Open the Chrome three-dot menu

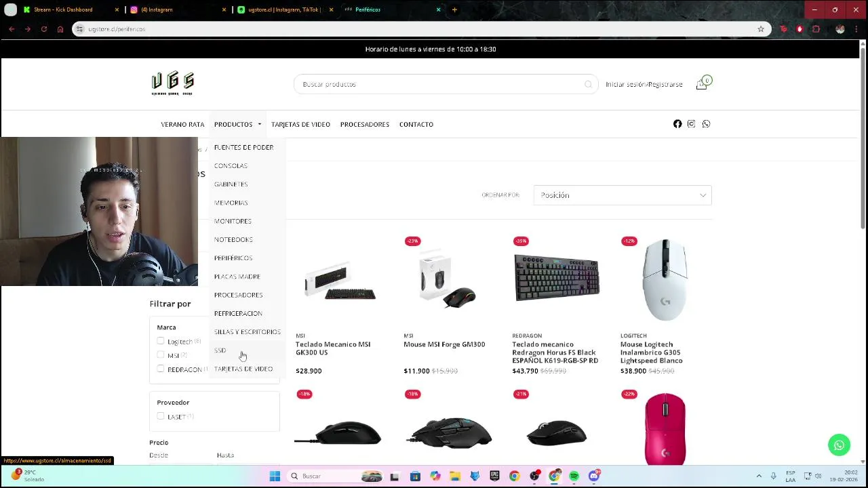click(x=858, y=29)
